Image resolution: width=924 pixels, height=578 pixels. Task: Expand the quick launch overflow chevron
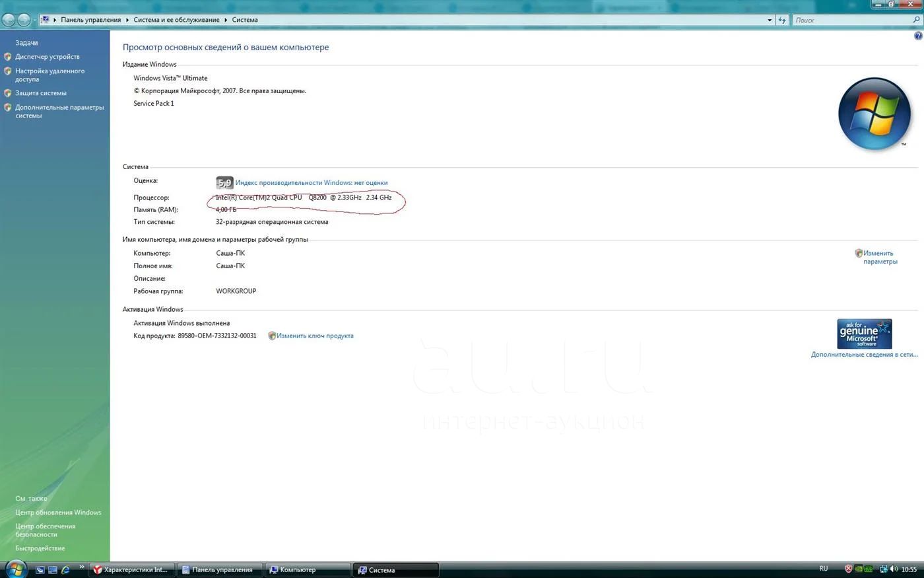click(x=82, y=567)
